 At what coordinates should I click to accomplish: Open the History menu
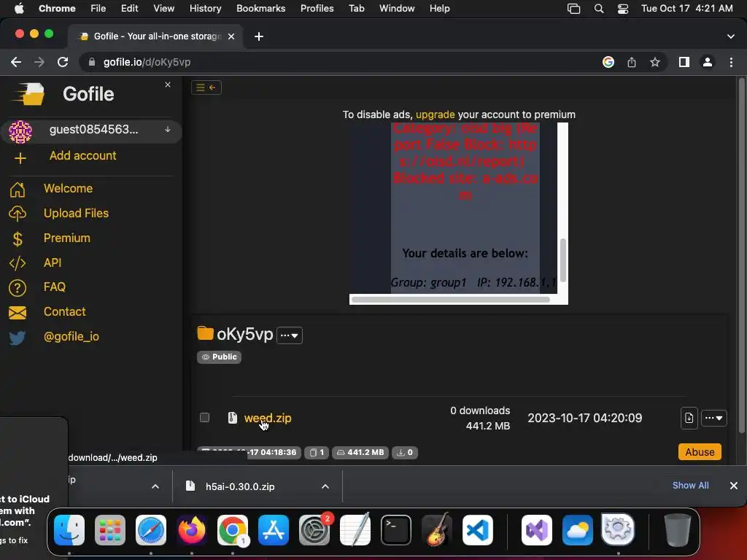(205, 9)
